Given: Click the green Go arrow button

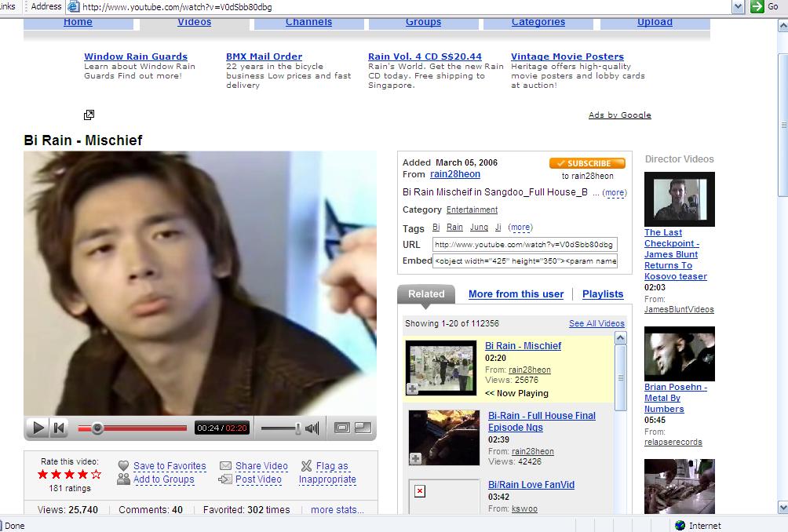Looking at the screenshot, I should tap(757, 6).
